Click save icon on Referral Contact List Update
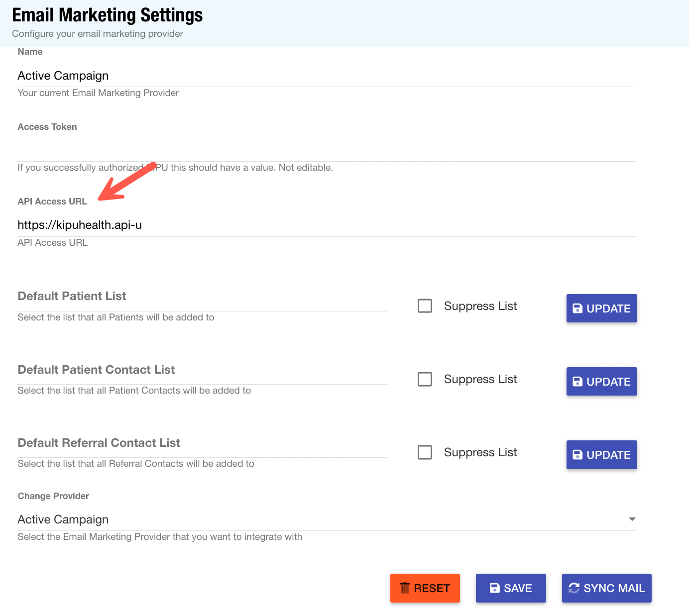The image size is (689, 616). pos(577,455)
